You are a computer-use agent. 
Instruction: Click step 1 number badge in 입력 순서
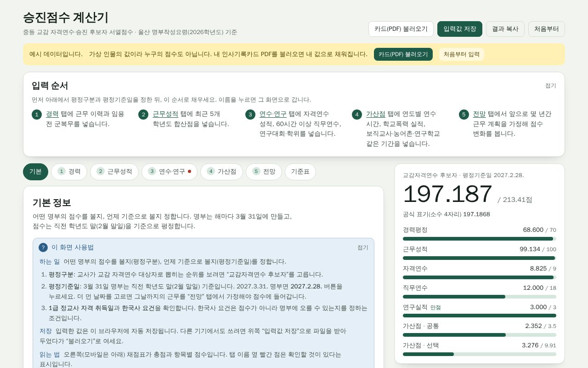(37, 115)
